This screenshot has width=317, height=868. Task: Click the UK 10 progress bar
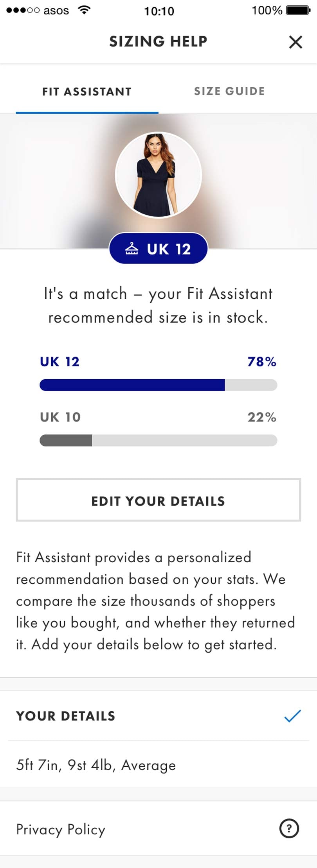click(158, 441)
